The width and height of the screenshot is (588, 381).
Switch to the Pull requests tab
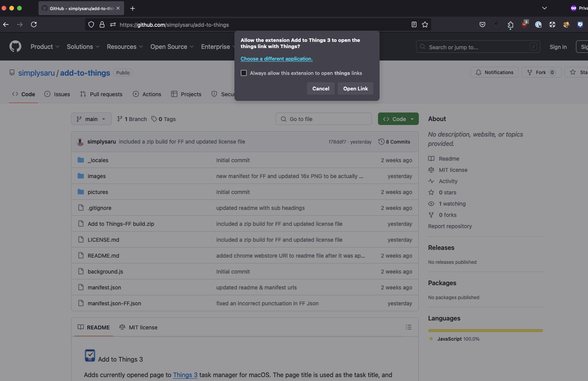coord(101,94)
